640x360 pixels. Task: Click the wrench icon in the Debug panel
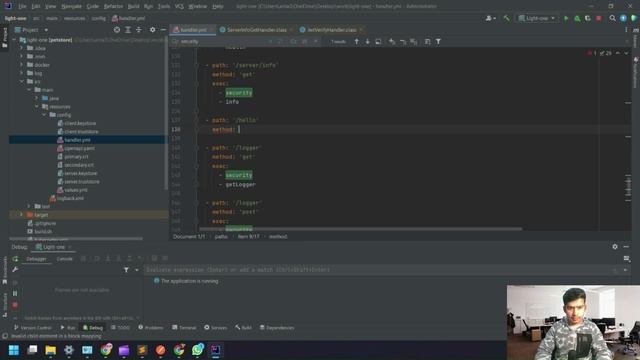coord(15,270)
